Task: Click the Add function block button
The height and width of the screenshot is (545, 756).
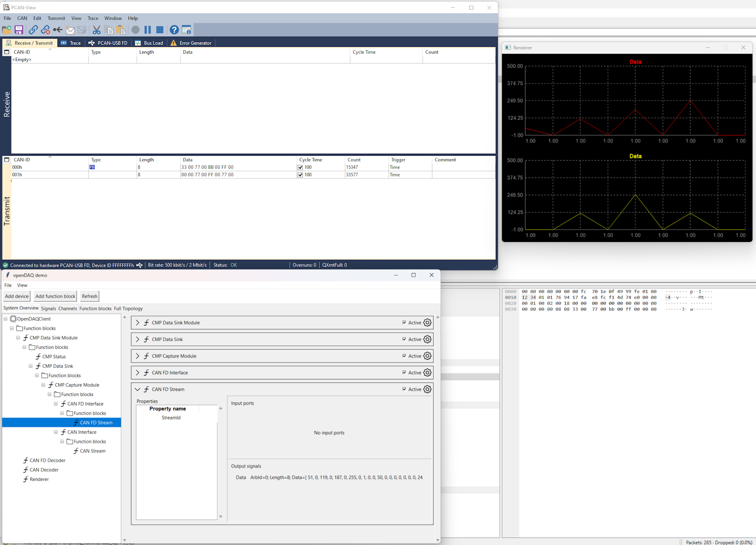Action: (55, 296)
